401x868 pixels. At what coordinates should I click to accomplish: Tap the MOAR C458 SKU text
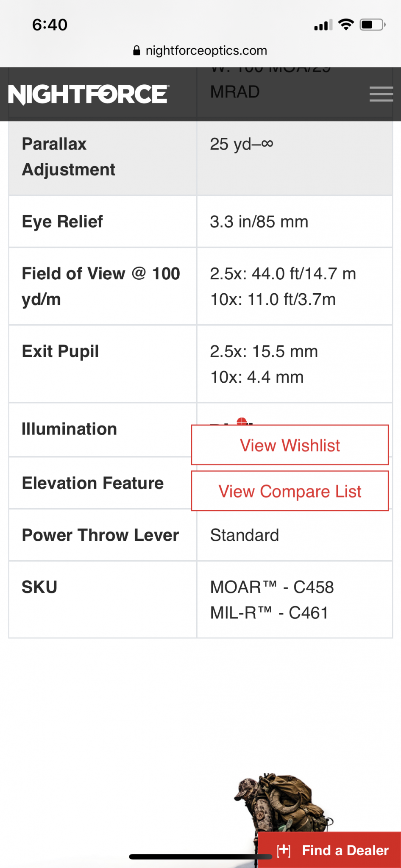[272, 587]
